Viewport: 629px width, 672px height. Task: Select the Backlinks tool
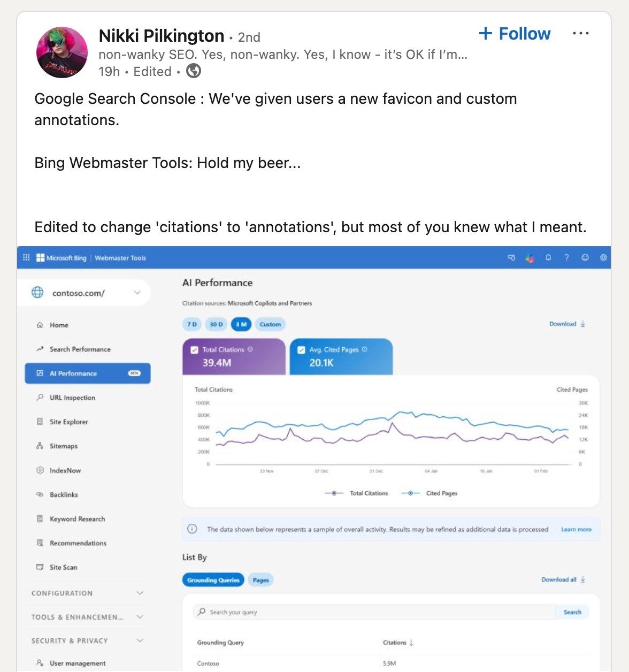coord(63,494)
